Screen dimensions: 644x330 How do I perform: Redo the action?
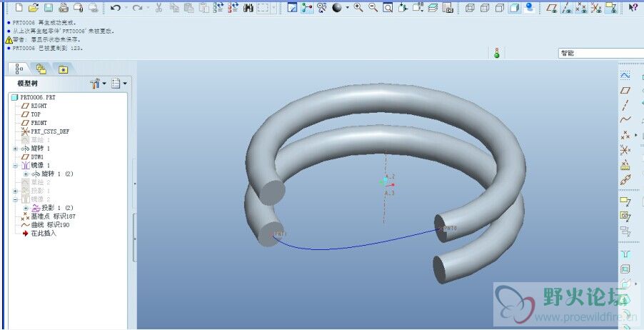(137, 8)
